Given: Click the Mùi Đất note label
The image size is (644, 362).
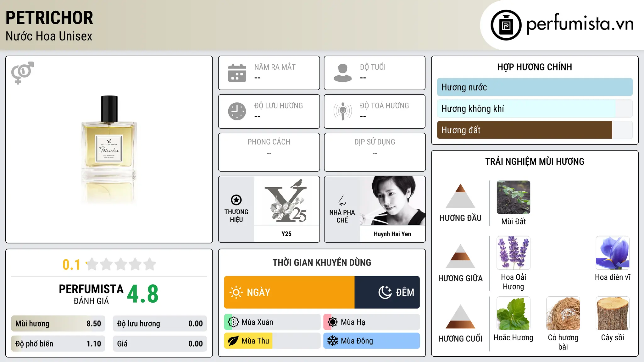Looking at the screenshot, I should (514, 222).
